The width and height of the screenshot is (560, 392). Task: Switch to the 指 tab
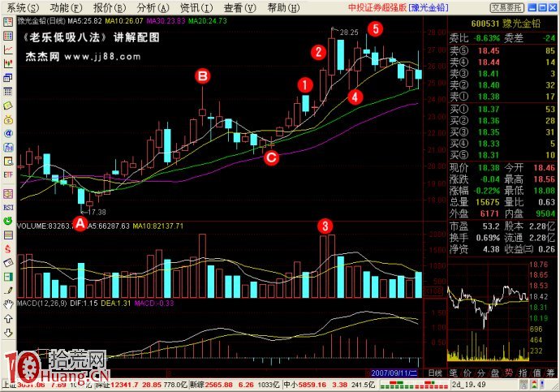tap(523, 373)
